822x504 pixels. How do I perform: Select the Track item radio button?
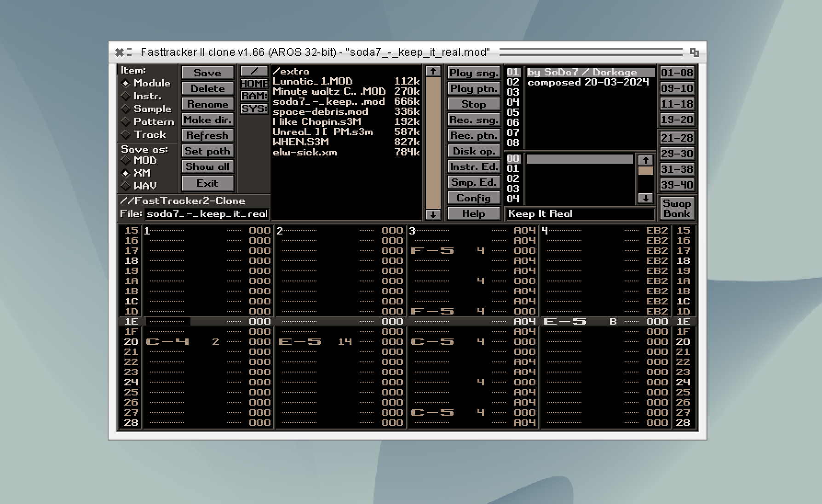coord(126,135)
